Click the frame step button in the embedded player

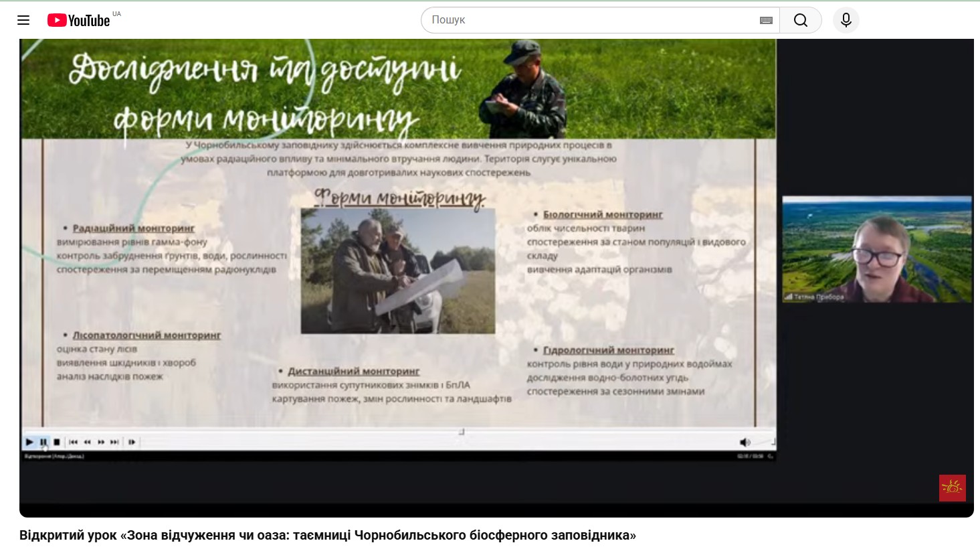(x=132, y=442)
